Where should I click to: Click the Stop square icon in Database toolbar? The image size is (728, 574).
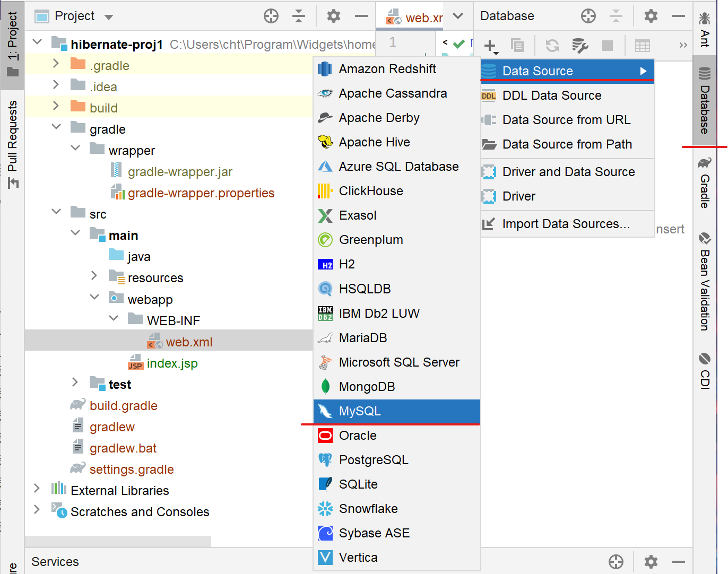point(608,46)
